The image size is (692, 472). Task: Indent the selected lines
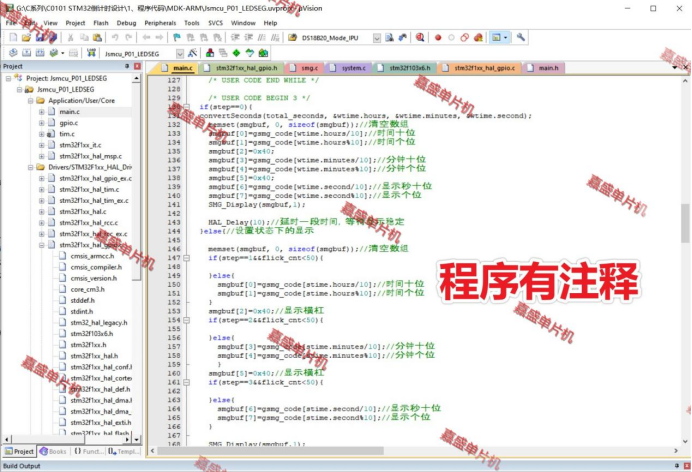(235, 38)
